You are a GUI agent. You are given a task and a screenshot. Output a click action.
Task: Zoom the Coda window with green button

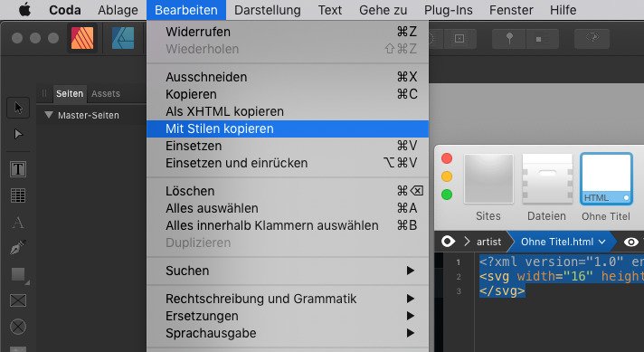click(x=447, y=195)
